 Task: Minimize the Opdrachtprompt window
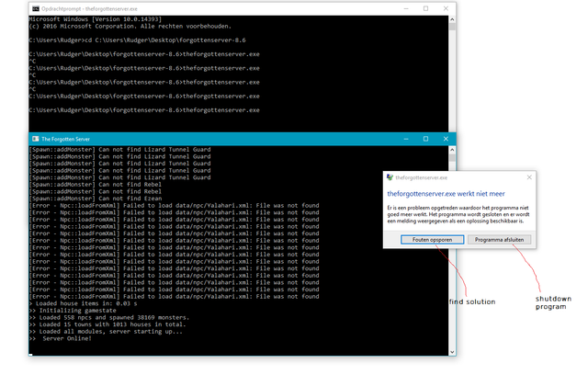(x=406, y=8)
